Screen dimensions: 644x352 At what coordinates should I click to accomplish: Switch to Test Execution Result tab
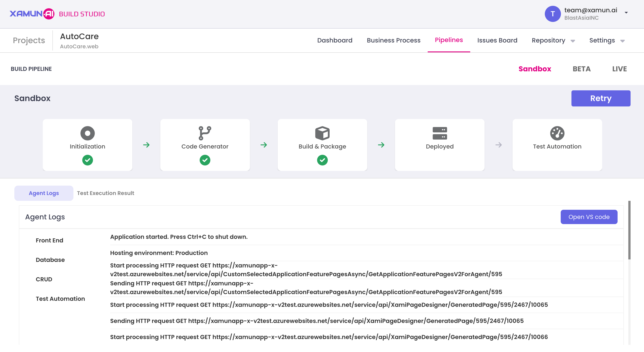pos(105,193)
